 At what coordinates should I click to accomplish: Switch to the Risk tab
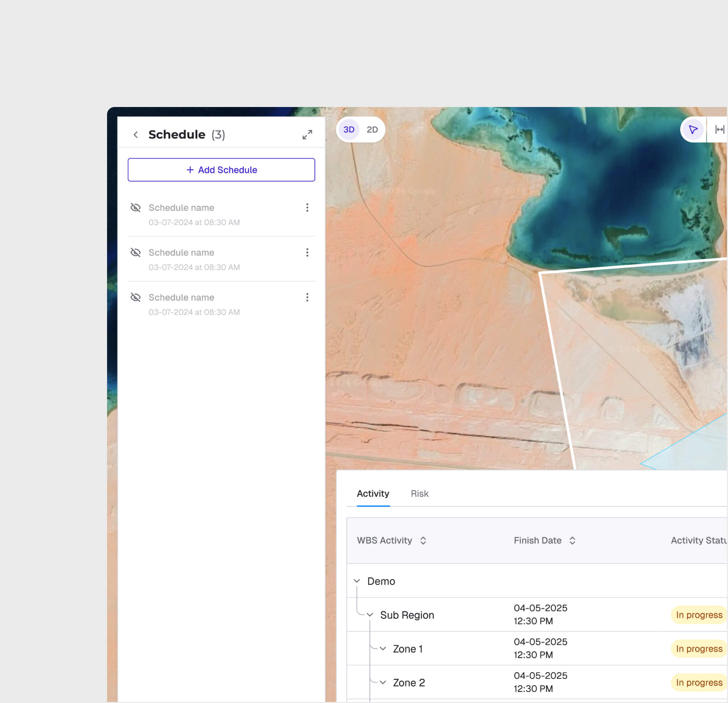click(x=419, y=494)
